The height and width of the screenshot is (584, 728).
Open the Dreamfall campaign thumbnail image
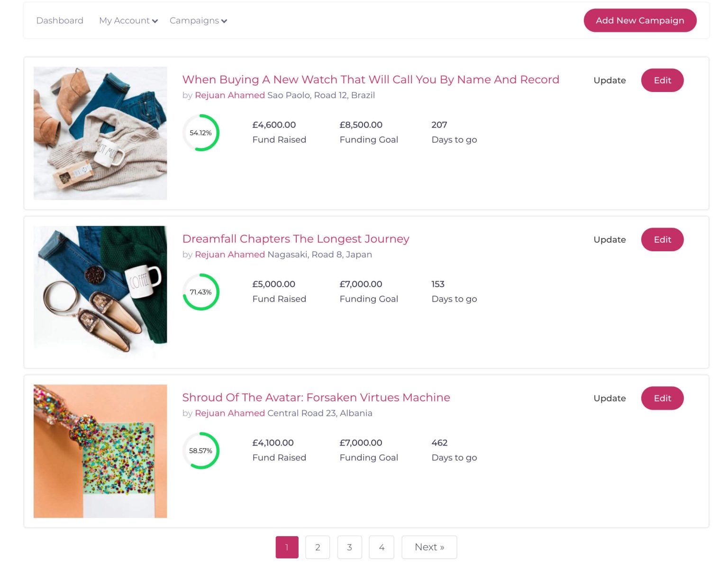(x=100, y=292)
